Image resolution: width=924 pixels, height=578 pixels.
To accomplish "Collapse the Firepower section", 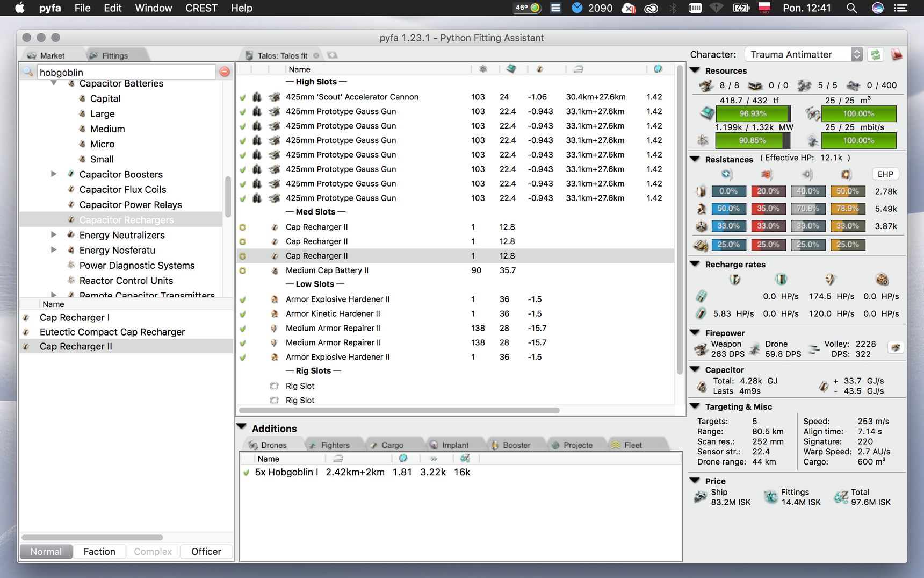I will [x=695, y=333].
